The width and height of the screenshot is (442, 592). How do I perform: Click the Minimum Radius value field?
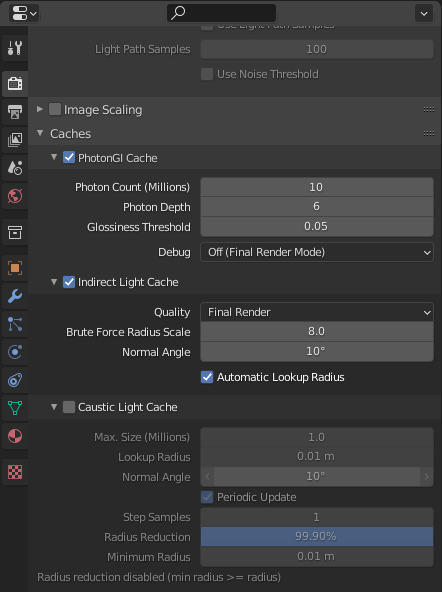(317, 557)
